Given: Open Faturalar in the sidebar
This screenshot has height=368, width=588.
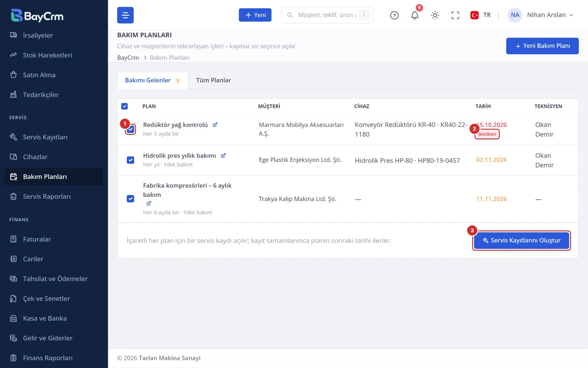Looking at the screenshot, I should click(54, 239).
